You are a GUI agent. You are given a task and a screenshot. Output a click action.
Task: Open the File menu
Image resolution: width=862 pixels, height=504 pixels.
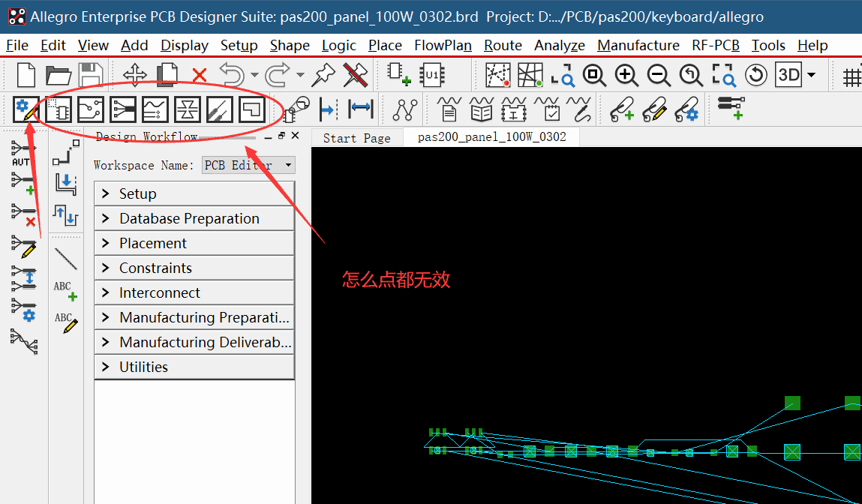click(x=17, y=45)
